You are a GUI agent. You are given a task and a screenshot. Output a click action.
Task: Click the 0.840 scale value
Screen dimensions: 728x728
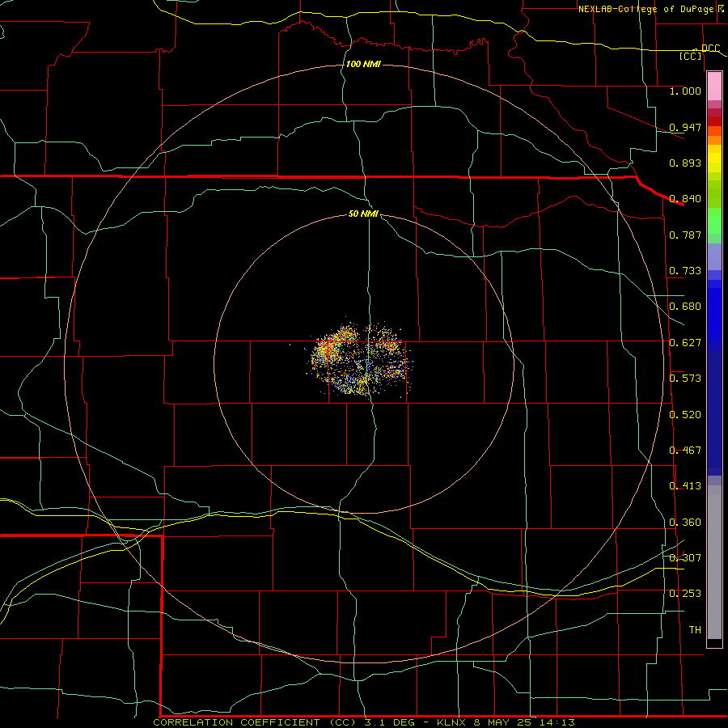(685, 198)
